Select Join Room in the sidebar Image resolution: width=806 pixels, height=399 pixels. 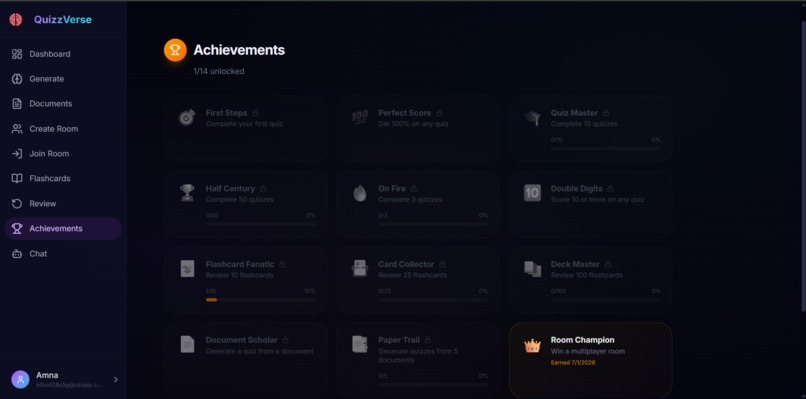tap(63, 153)
